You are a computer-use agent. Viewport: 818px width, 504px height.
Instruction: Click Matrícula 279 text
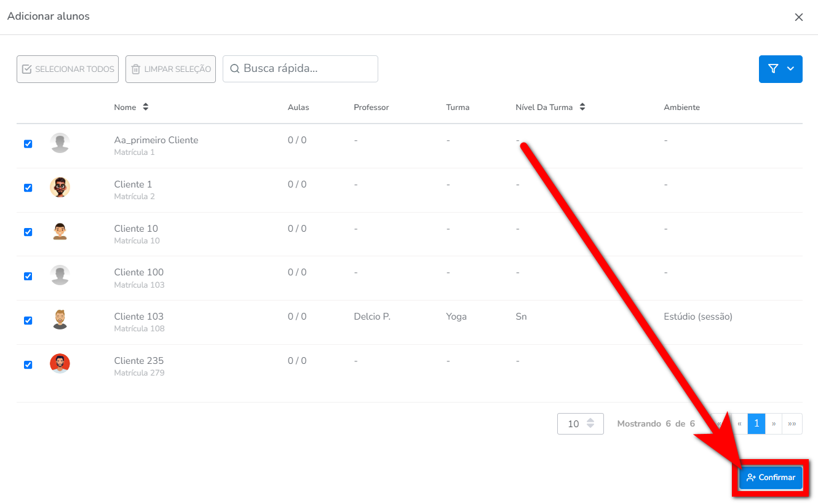pyautogui.click(x=139, y=372)
